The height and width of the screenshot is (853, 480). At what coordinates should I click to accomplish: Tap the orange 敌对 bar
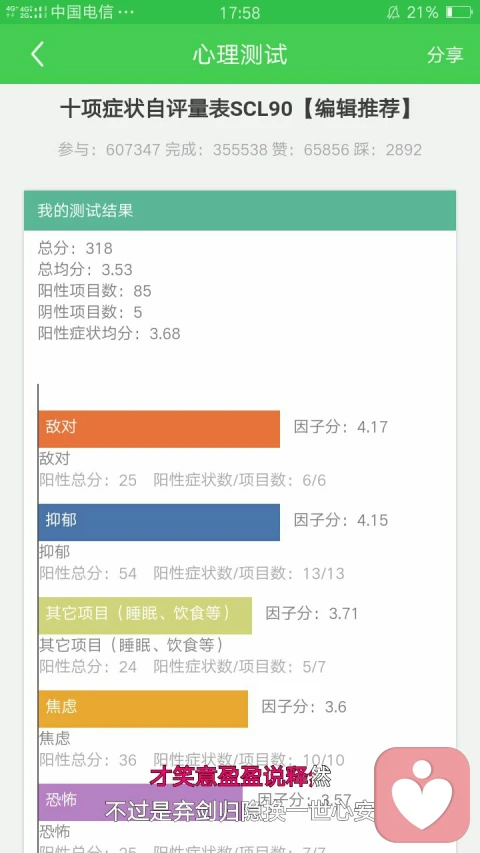[159, 429]
